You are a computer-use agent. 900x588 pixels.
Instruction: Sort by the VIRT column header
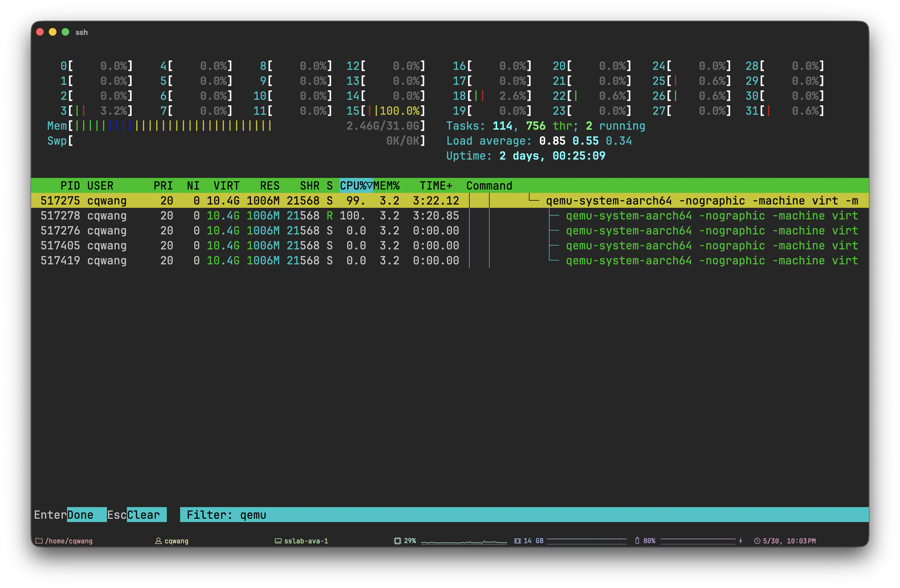coord(226,186)
